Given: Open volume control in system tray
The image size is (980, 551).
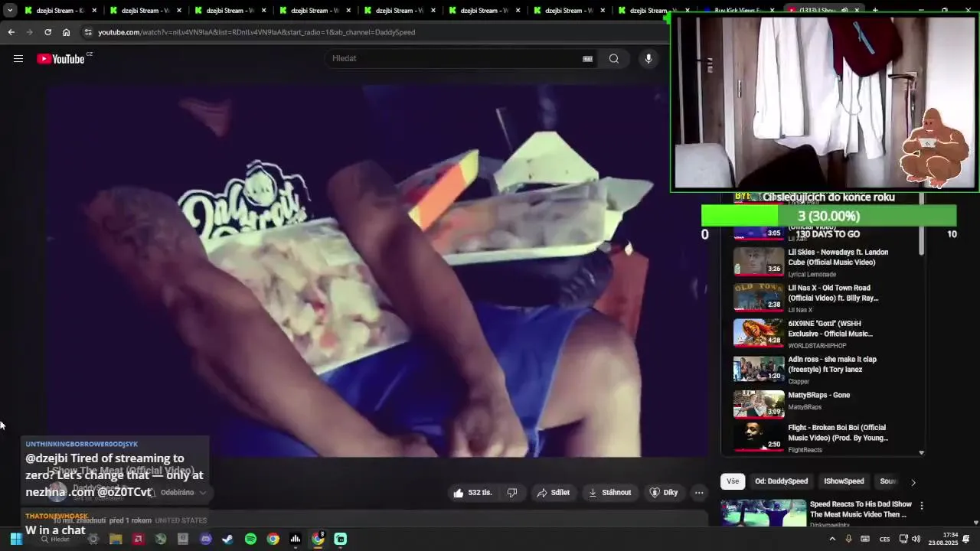Looking at the screenshot, I should pos(916,539).
